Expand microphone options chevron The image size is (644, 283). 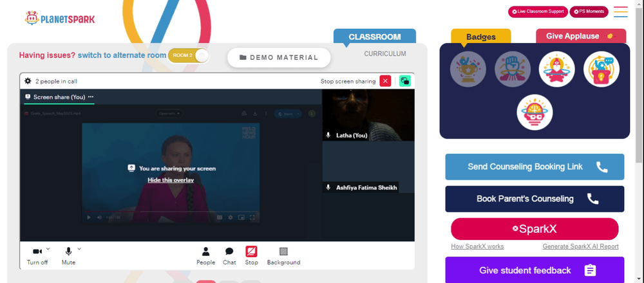point(79,248)
